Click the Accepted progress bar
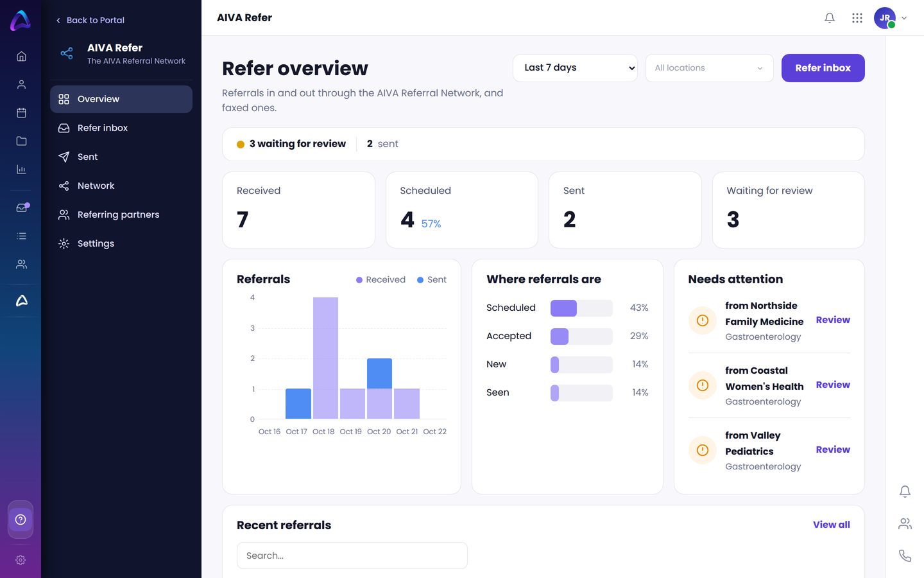924x578 pixels. (581, 337)
